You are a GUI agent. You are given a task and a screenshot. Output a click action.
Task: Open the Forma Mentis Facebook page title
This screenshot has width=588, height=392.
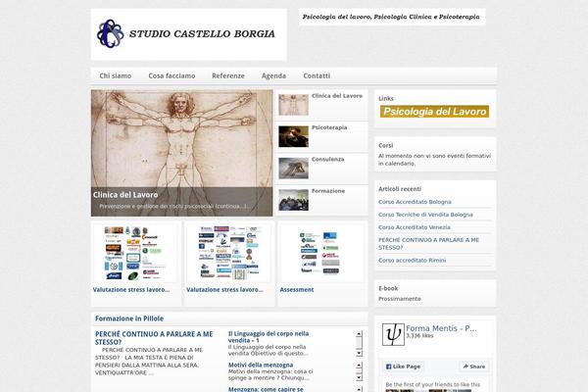point(441,328)
